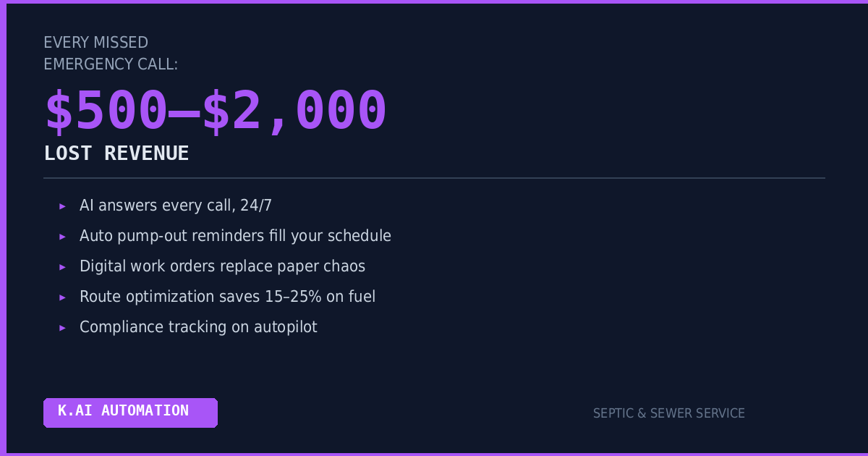Click the K.AI AUTOMATION button
This screenshot has height=456, width=868.
tap(130, 412)
